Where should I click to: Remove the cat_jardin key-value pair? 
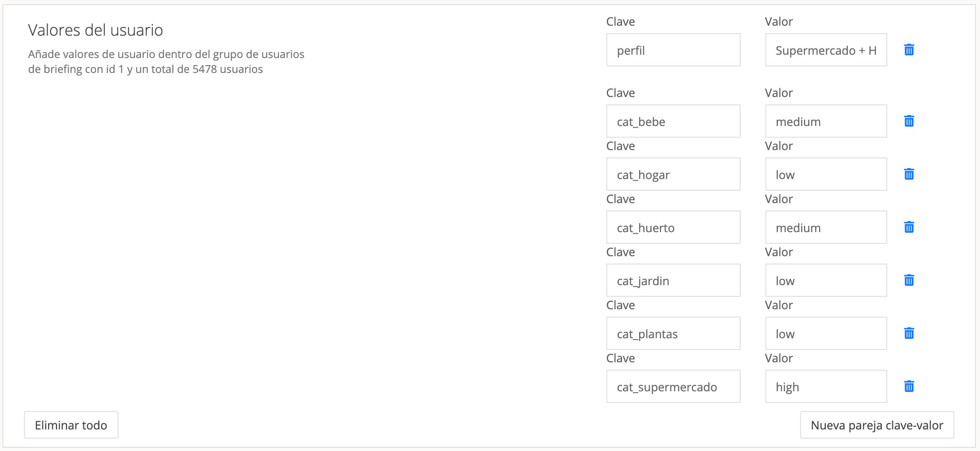pos(909,281)
